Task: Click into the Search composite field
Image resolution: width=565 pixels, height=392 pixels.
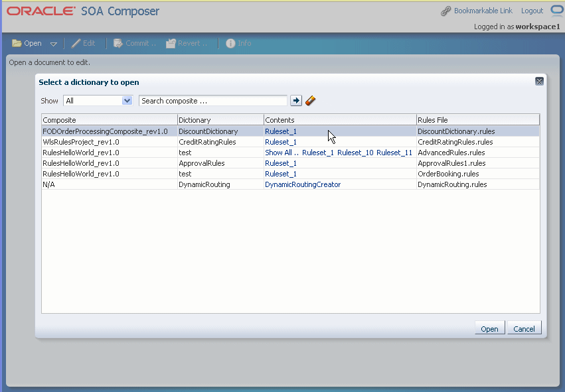Action: pyautogui.click(x=213, y=101)
